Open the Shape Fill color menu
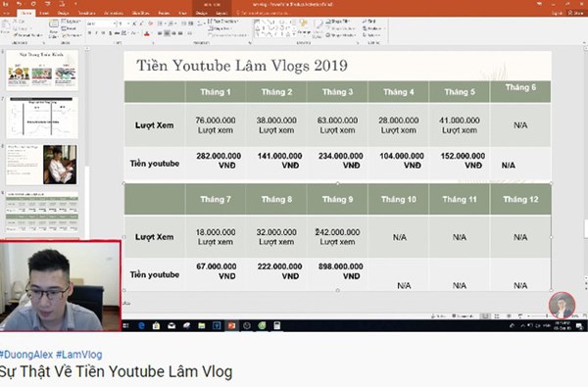 pos(339,22)
